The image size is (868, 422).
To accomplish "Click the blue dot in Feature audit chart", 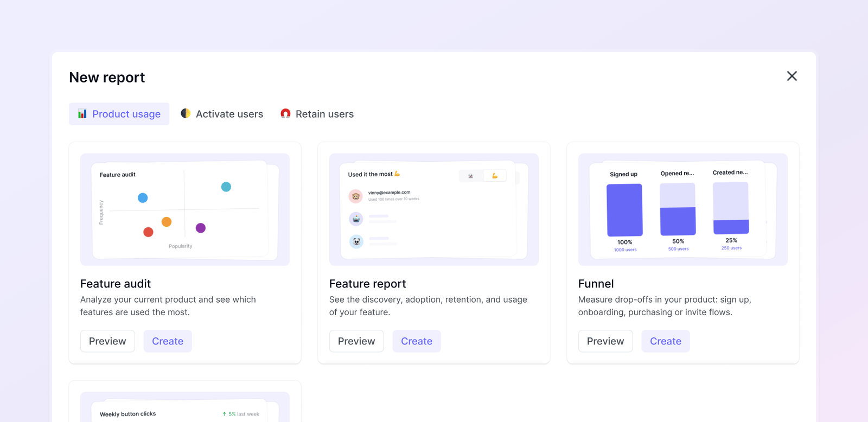I will coord(143,198).
